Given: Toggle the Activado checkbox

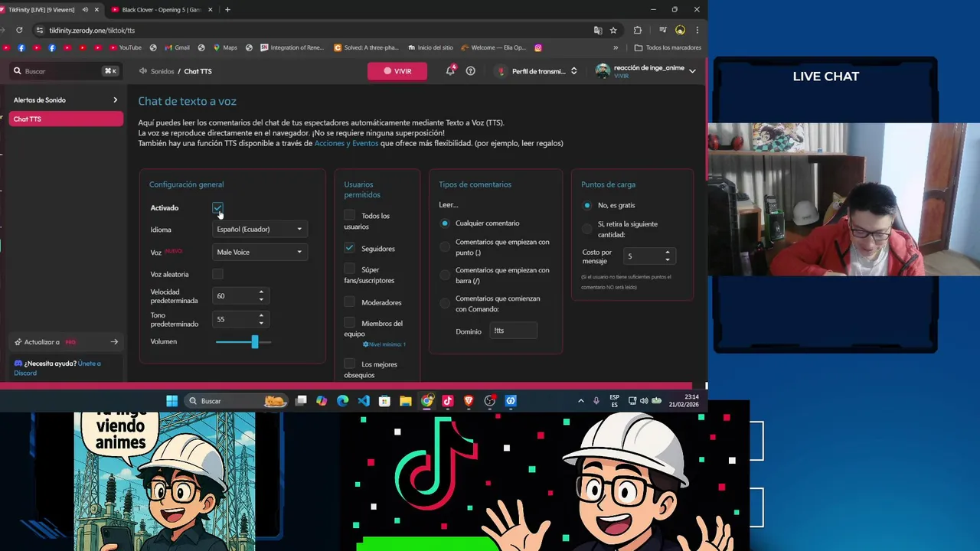Looking at the screenshot, I should [x=217, y=208].
